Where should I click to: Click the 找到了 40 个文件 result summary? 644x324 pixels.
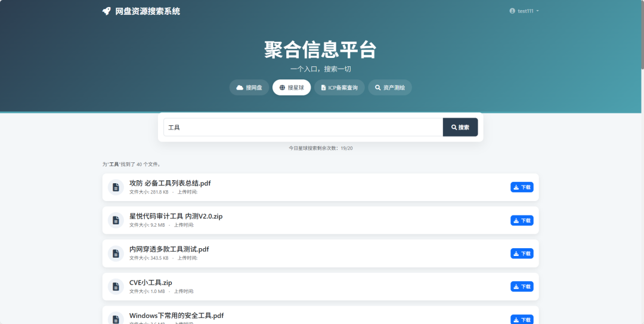(x=131, y=165)
